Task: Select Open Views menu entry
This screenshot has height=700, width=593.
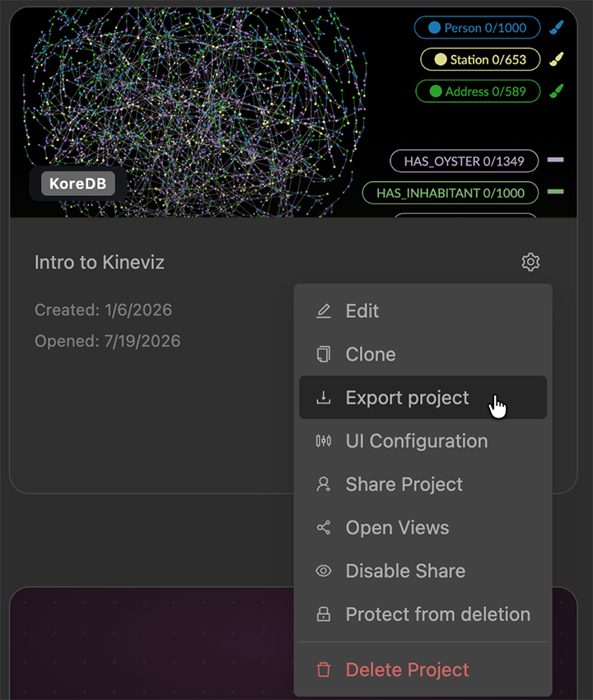Action: point(423,528)
